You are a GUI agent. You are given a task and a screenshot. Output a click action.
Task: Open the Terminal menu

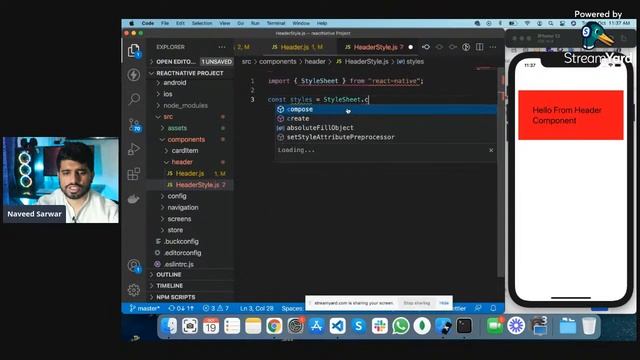click(276, 24)
